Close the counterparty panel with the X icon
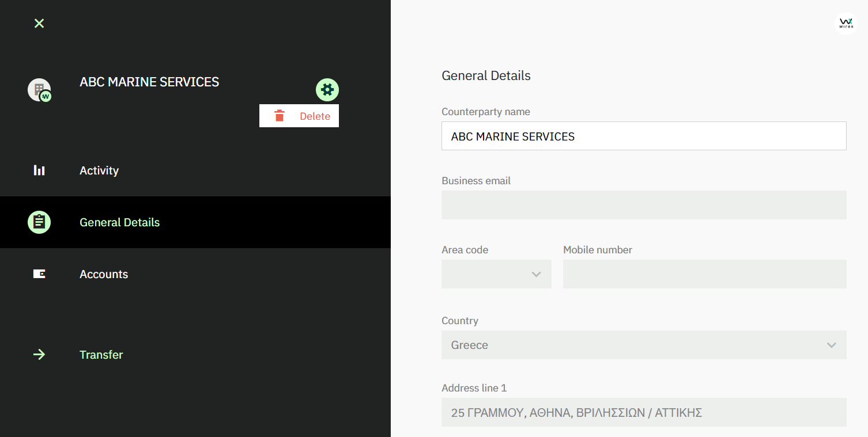This screenshot has width=868, height=437. coord(39,23)
